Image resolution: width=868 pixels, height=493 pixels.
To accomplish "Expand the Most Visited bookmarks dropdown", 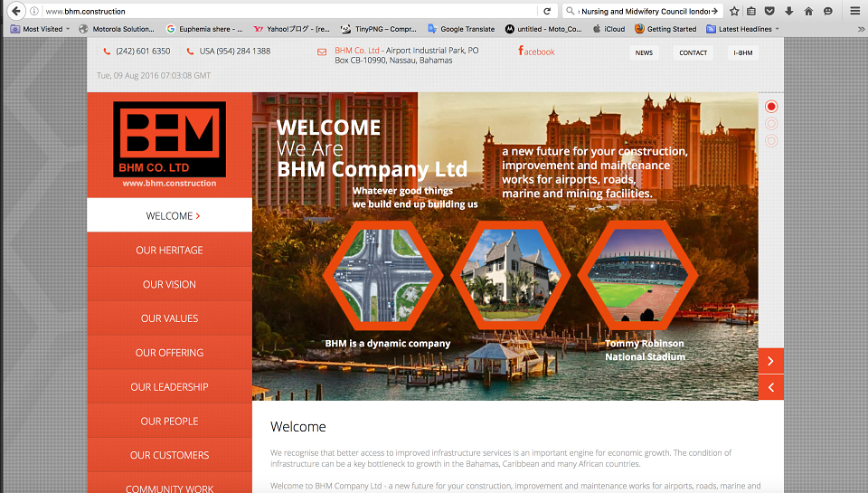I will coord(40,29).
